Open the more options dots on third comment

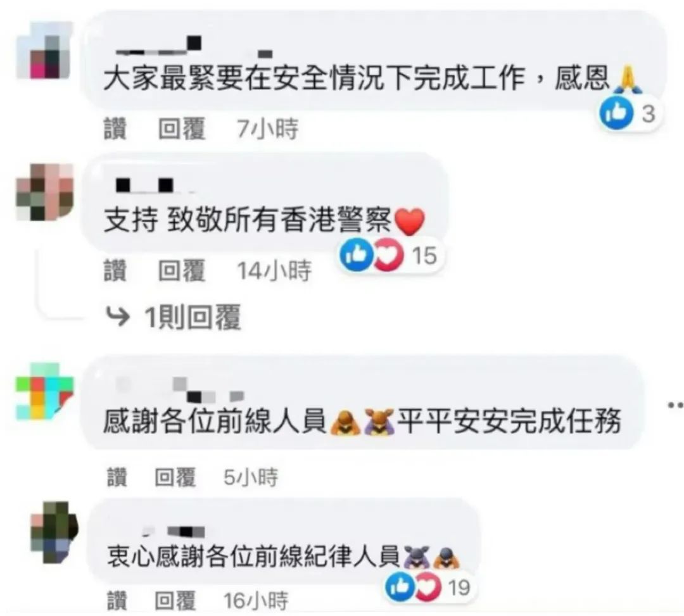pyautogui.click(x=675, y=405)
